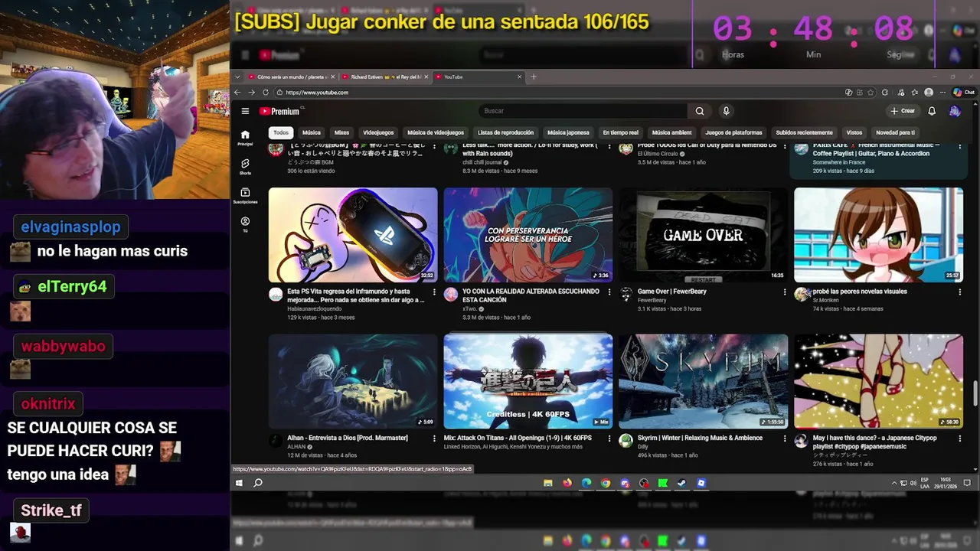Viewport: 980px width, 551px height.
Task: Open Skyrim Winter Relaxing Music title
Action: 700,439
